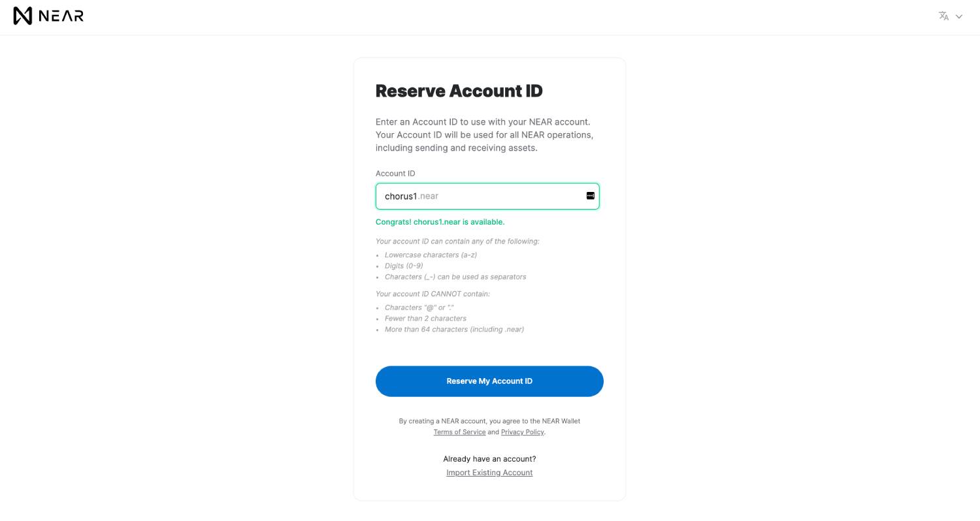Click More than 64 characters rule

pyautogui.click(x=454, y=330)
